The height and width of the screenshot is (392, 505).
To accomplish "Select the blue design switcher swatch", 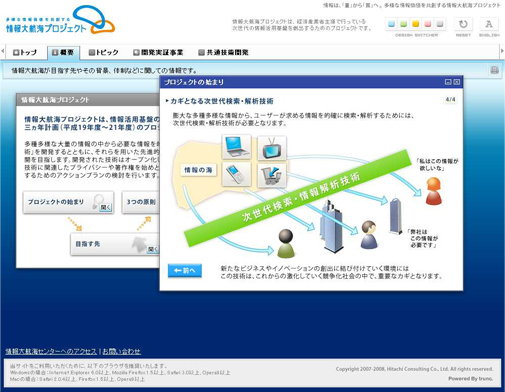I will point(392,24).
